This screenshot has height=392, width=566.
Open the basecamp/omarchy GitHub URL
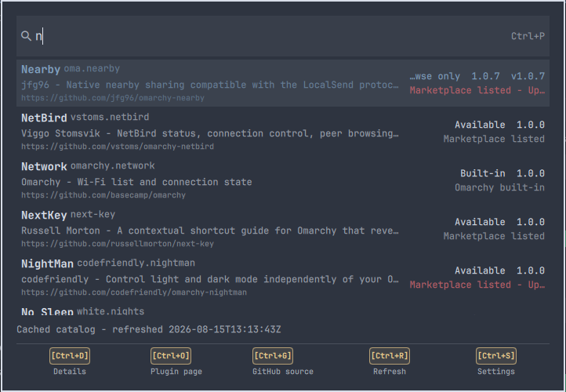[103, 195]
